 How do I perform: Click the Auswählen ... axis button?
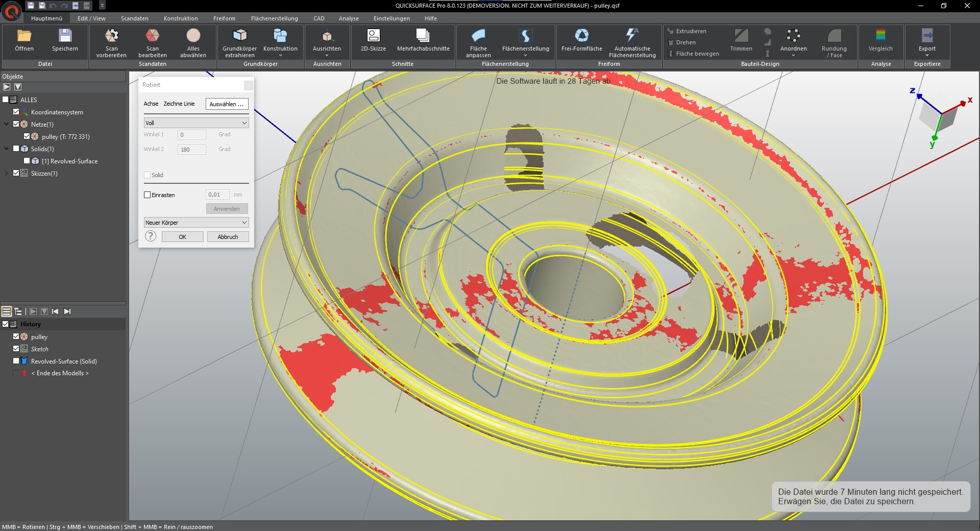[227, 104]
